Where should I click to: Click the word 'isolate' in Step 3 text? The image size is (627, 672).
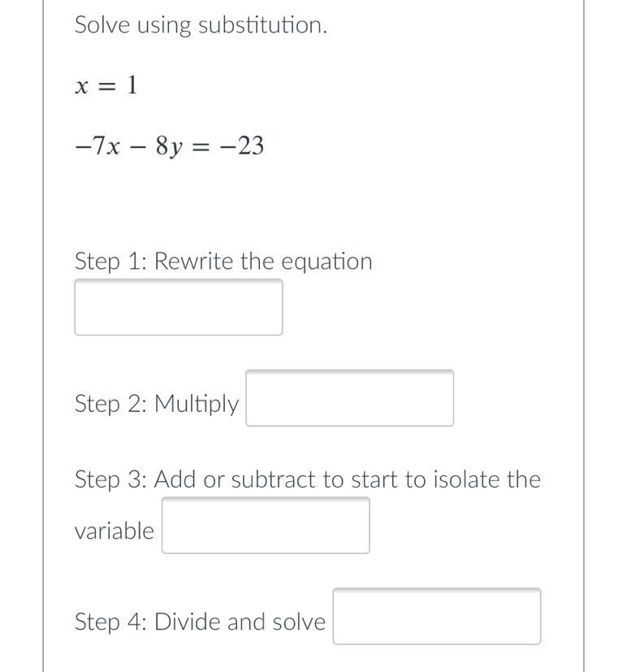click(x=467, y=479)
